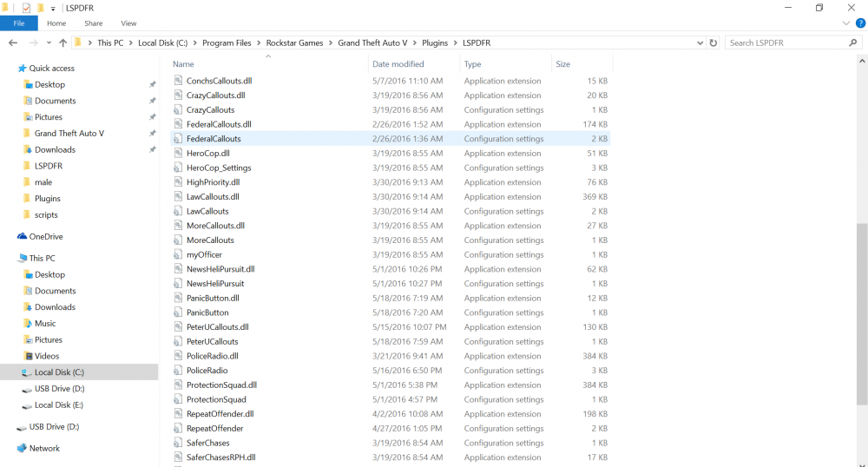Sort files by the Type column
The image size is (868, 467).
coord(472,64)
